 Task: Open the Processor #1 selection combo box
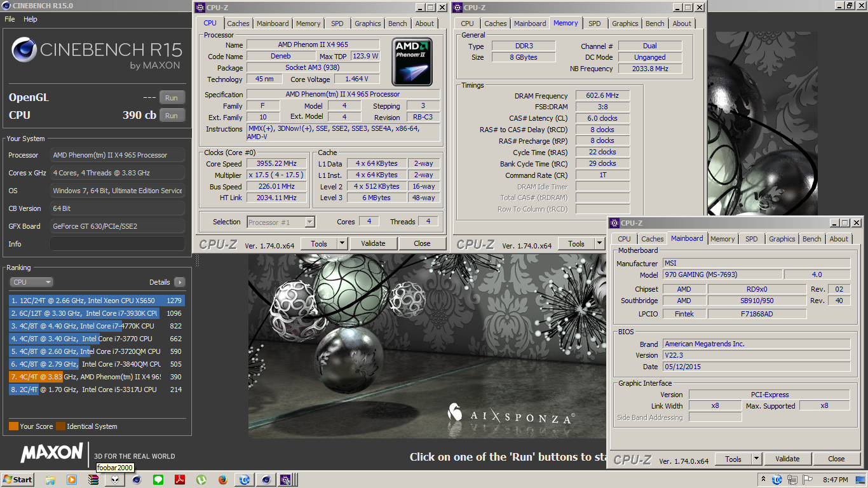coord(281,222)
